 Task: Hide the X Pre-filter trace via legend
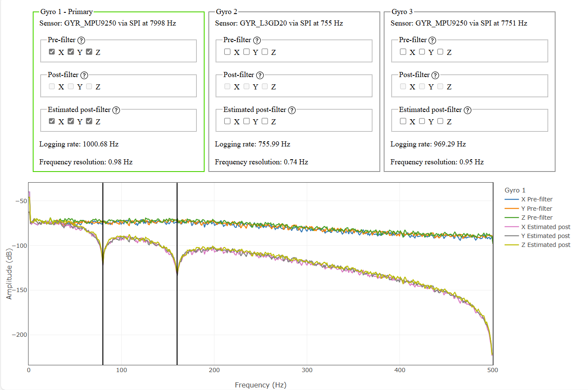pyautogui.click(x=537, y=199)
